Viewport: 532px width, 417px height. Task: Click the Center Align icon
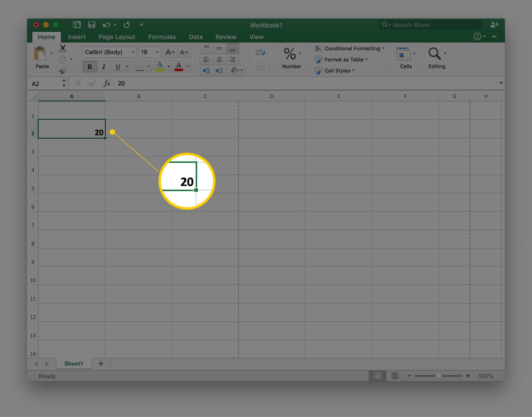coord(219,59)
